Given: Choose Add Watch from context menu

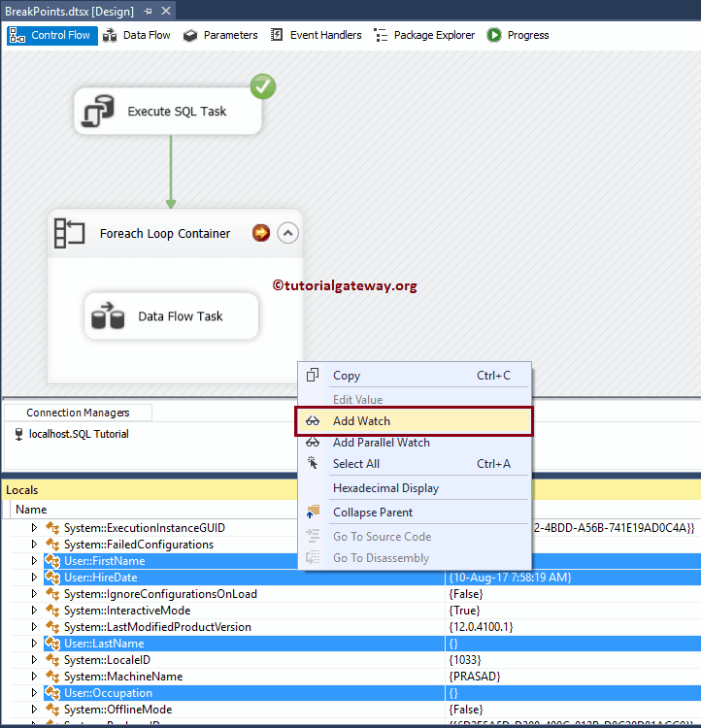Looking at the screenshot, I should 415,421.
